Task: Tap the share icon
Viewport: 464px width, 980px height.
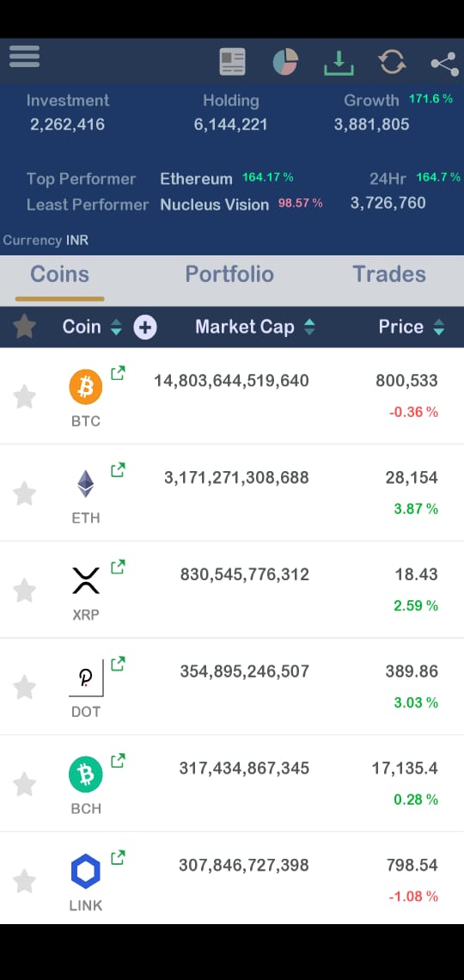Action: (x=444, y=63)
